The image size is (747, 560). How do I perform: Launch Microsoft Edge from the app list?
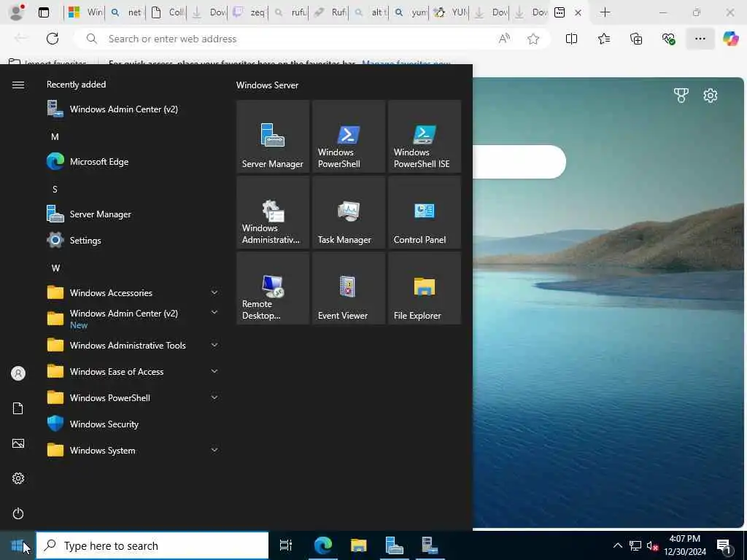(x=133, y=161)
